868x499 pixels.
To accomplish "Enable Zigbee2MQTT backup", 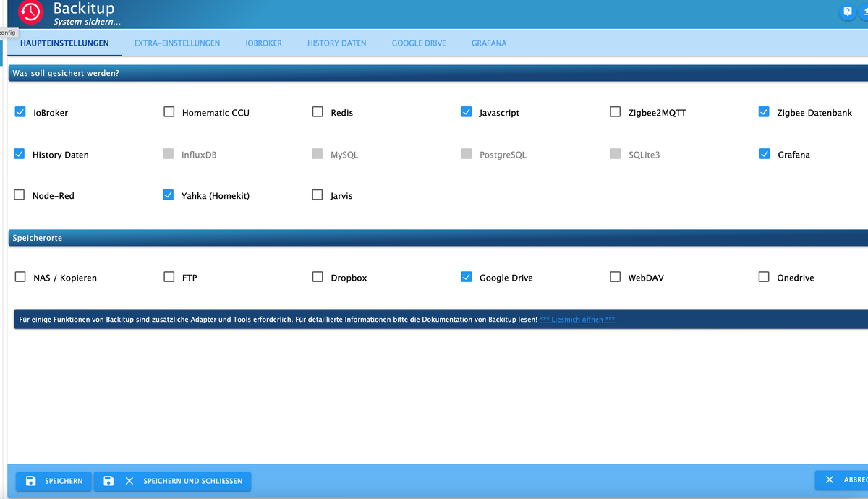I will click(616, 112).
